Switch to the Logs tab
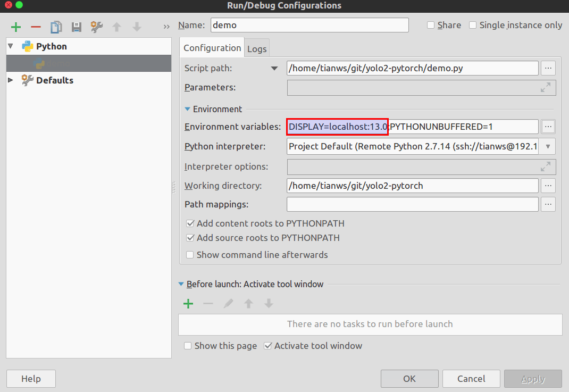Image resolution: width=569 pixels, height=392 pixels. coord(257,48)
